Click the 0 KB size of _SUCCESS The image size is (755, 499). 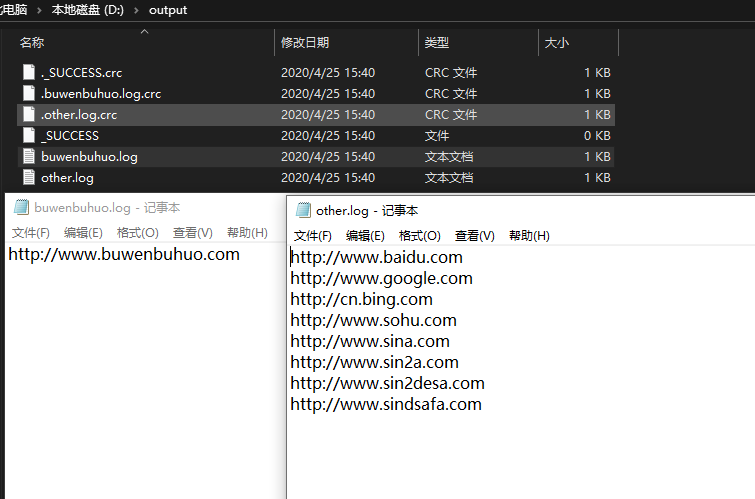597,135
